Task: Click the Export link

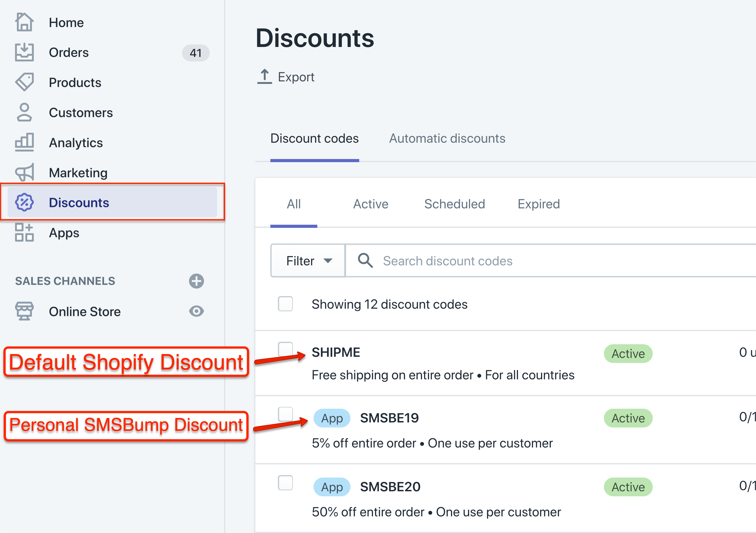Action: click(x=286, y=77)
